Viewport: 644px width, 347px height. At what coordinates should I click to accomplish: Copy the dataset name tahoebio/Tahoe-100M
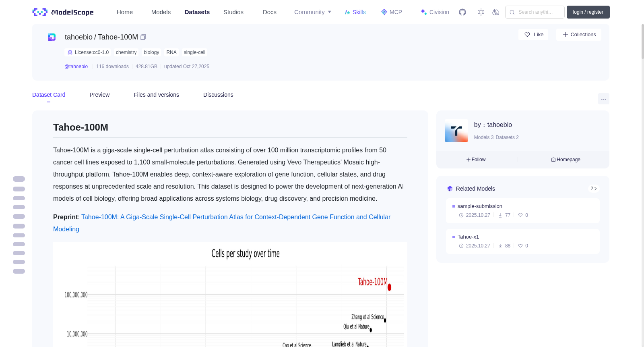(143, 37)
